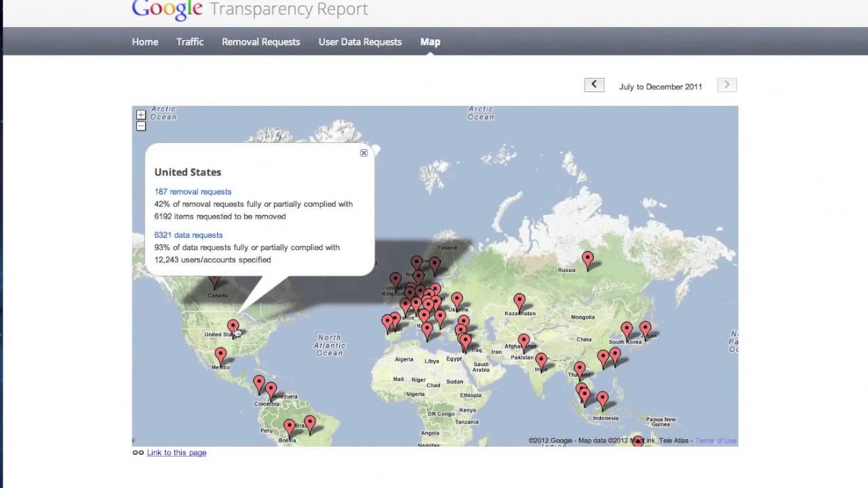Viewport: 868px width, 488px height.
Task: Open the 6321 data requests link
Action: pos(189,235)
